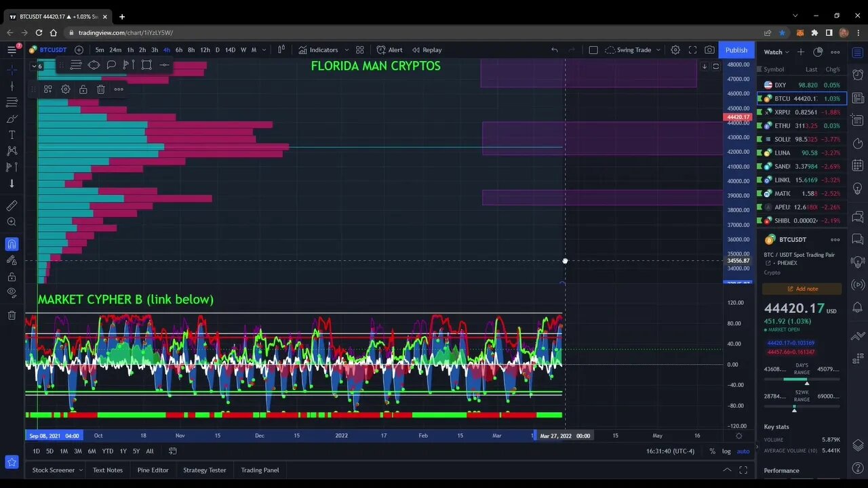Select the trend line drawing tool
Image resolution: width=868 pixels, height=488 pixels.
(12, 86)
